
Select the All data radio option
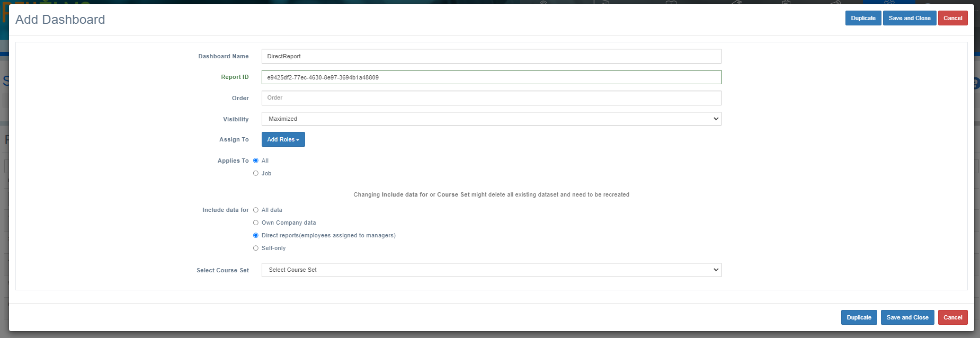(x=256, y=210)
